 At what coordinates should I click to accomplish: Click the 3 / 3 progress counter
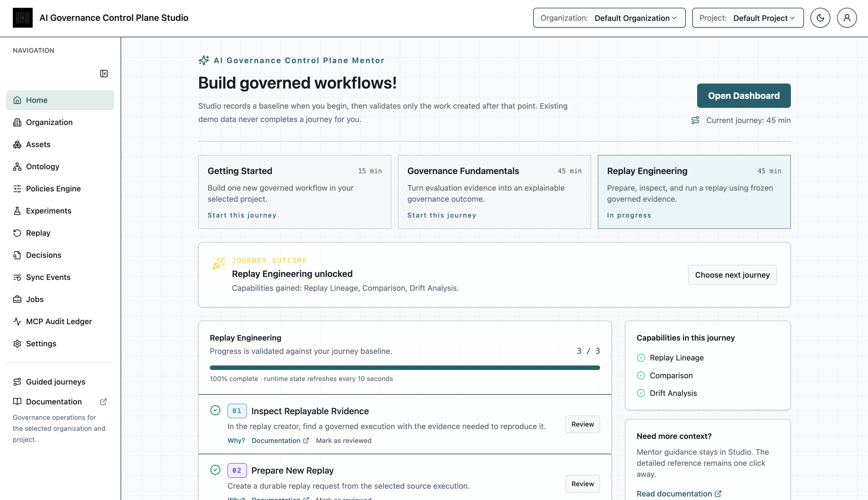click(588, 351)
